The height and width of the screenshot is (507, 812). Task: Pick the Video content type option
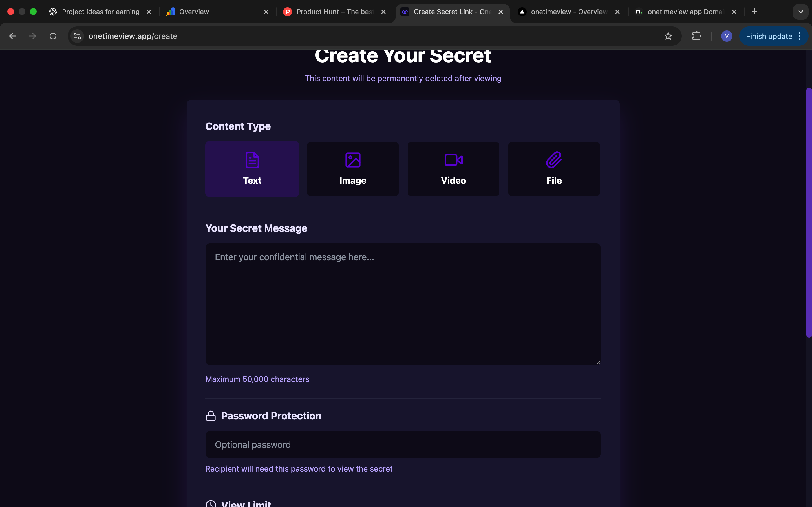[x=453, y=169]
